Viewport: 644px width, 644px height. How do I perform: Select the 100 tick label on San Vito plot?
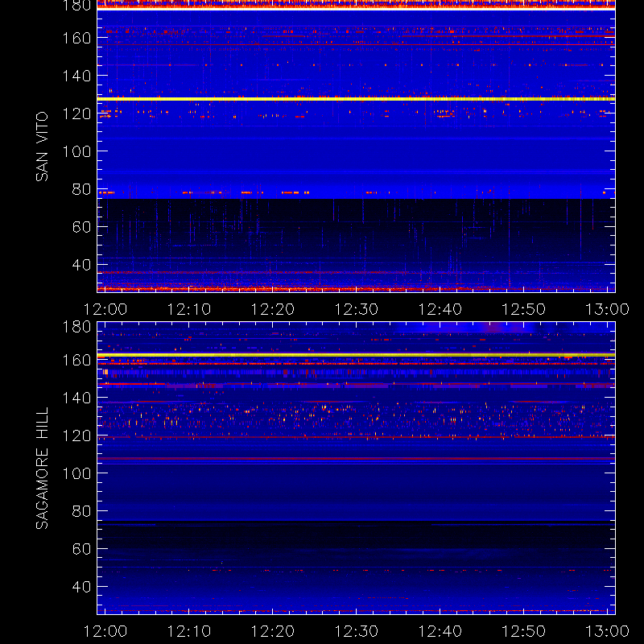(x=76, y=151)
